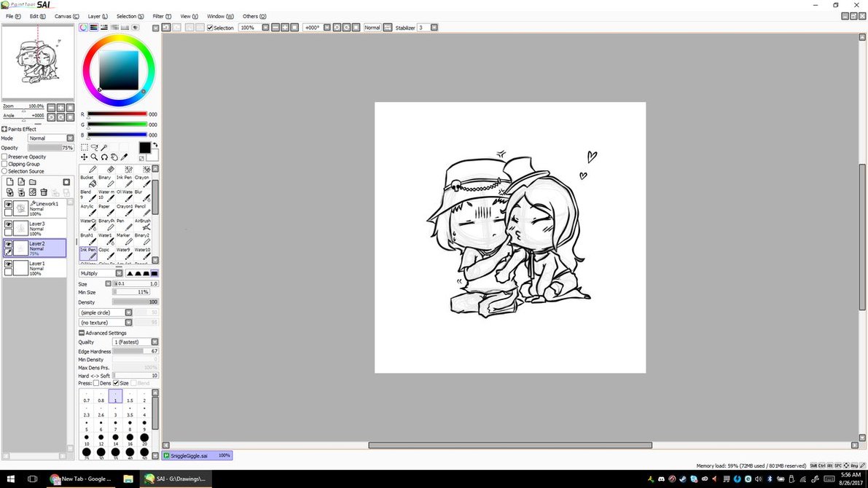Delete the selected layer with trash icon
This screenshot has height=488, width=868.
44,192
